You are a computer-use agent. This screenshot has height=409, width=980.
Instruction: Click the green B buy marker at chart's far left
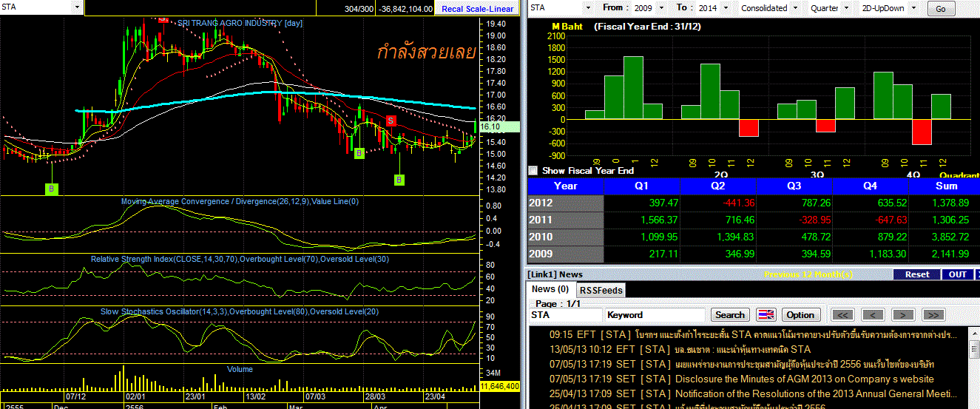52,189
